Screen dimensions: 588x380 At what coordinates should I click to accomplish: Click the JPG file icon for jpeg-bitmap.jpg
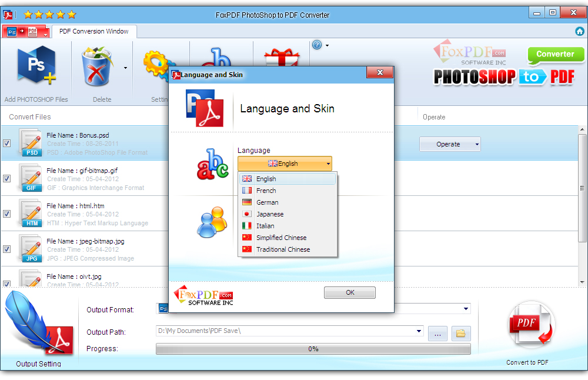pos(31,248)
